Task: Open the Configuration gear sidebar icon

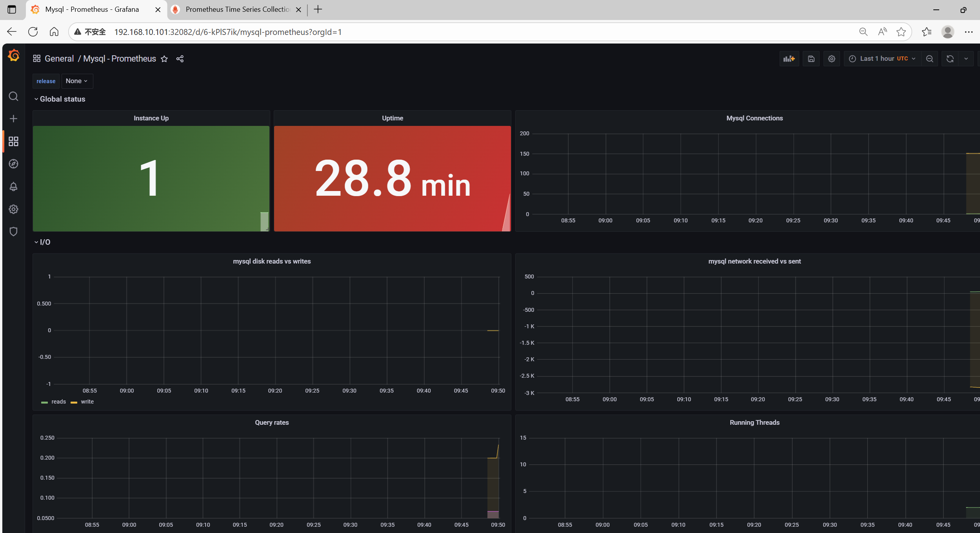Action: coord(13,209)
